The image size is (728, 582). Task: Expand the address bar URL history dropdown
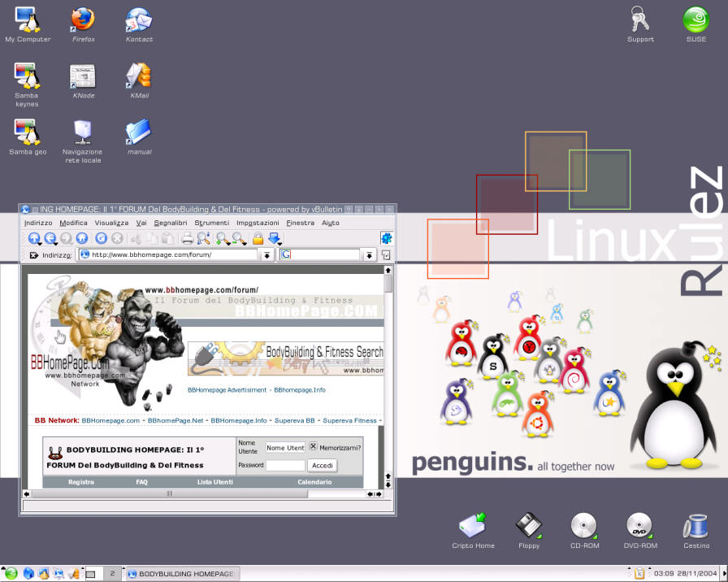click(x=266, y=255)
